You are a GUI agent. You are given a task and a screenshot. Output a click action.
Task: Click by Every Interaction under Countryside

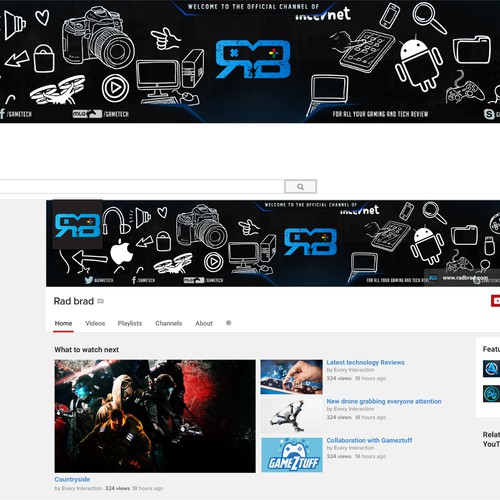(78, 488)
